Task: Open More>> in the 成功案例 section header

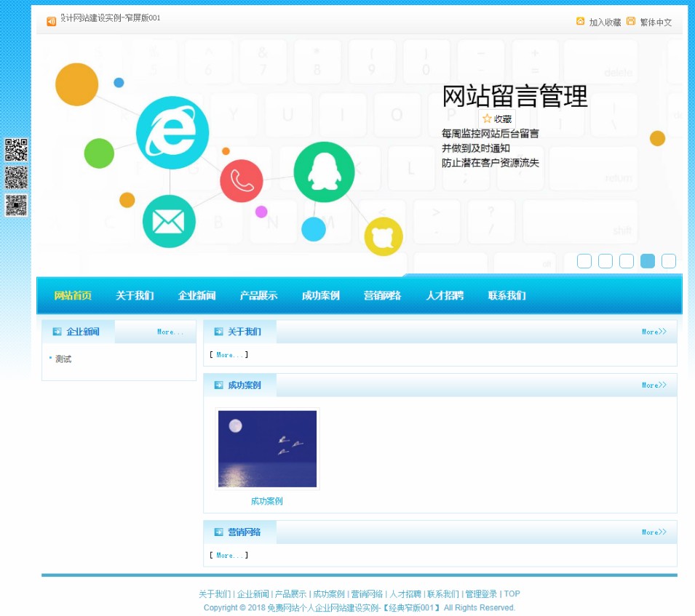Action: coord(654,385)
